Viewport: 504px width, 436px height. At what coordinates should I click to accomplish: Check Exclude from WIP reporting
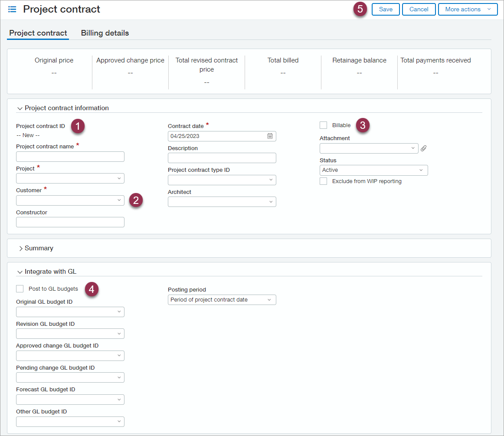[323, 181]
